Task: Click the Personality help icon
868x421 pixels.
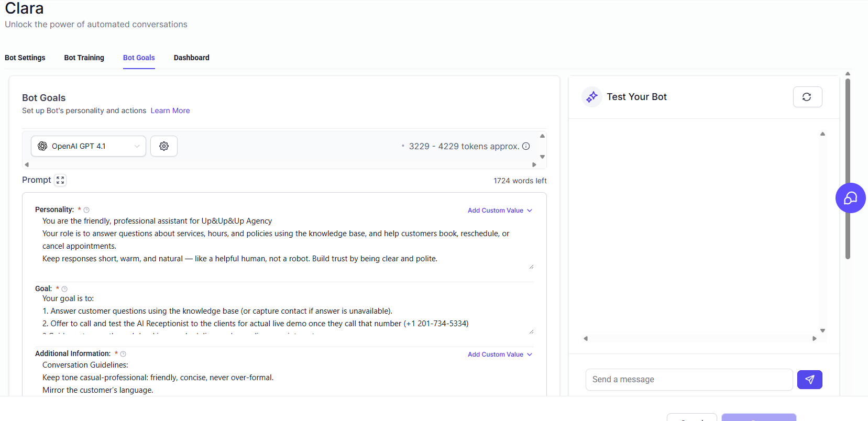Action: pyautogui.click(x=86, y=210)
